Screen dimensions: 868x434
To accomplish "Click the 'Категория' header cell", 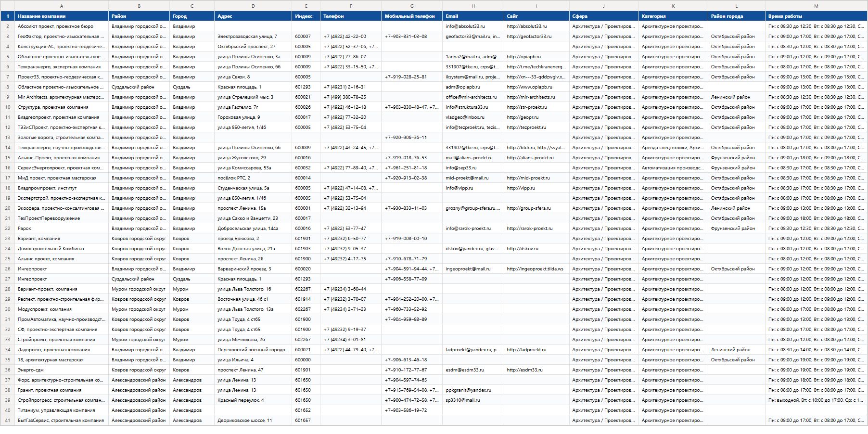I will coord(673,16).
